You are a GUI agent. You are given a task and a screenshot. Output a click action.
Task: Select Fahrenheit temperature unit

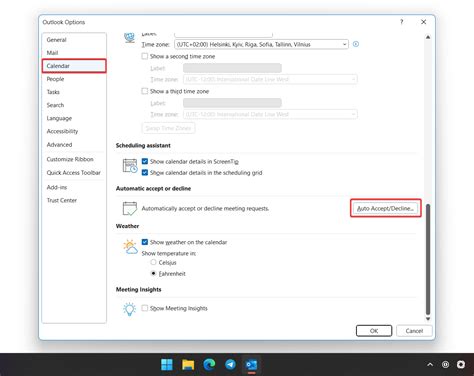tap(153, 273)
